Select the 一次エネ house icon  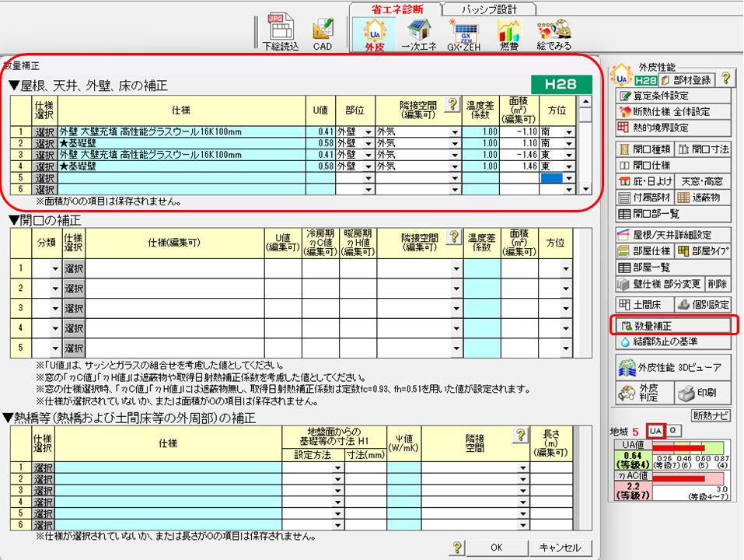point(420,36)
